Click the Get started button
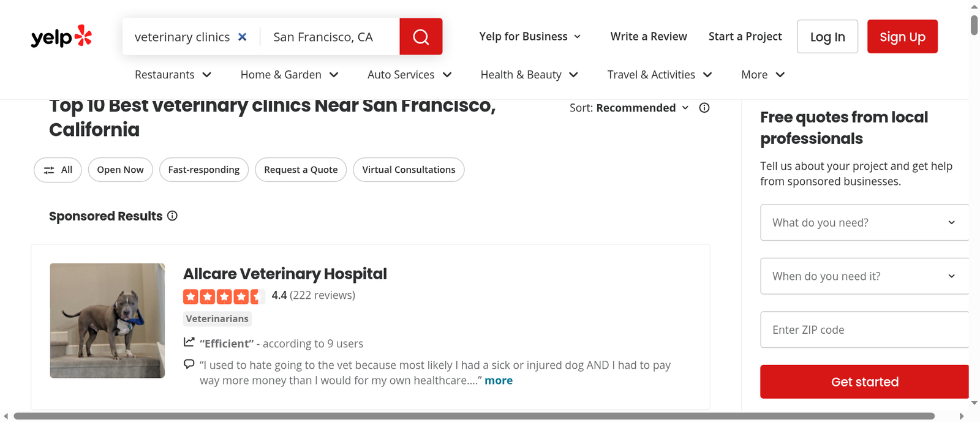980x422 pixels. pyautogui.click(x=864, y=382)
